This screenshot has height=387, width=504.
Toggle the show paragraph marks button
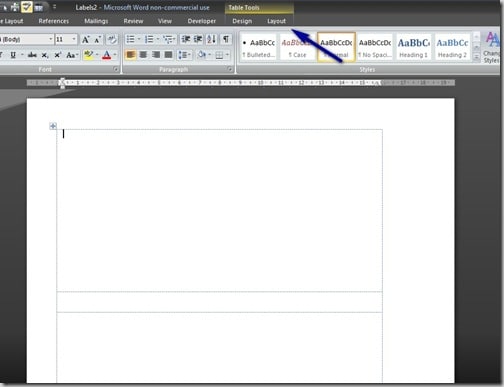click(226, 39)
